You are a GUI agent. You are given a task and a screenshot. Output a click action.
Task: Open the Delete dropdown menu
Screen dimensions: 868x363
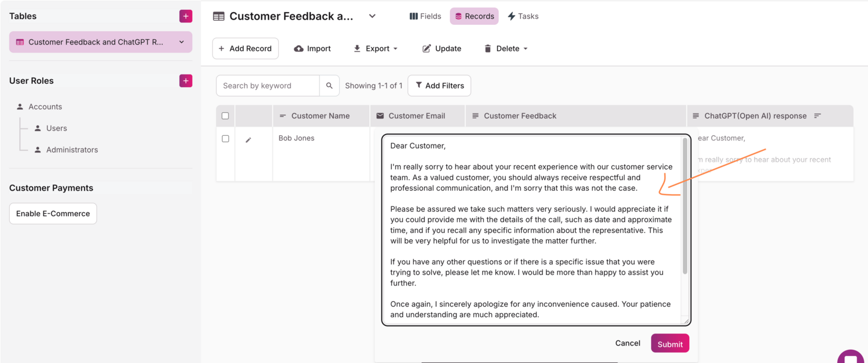click(x=506, y=49)
